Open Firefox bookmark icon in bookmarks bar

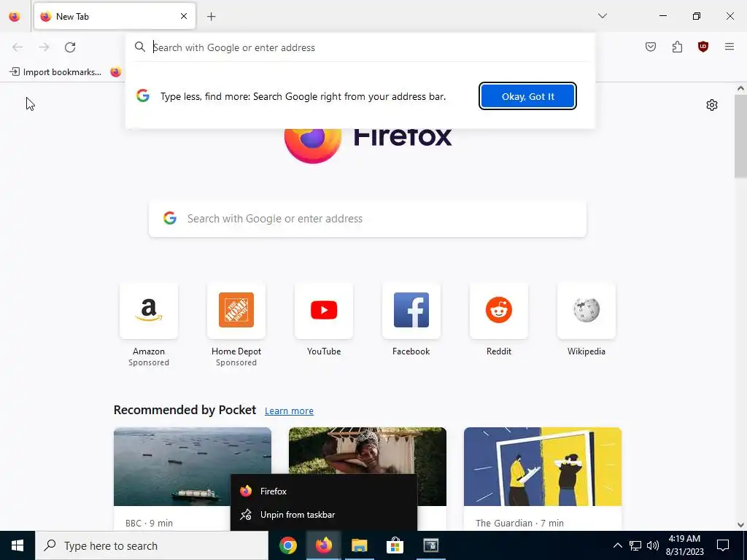click(x=116, y=72)
